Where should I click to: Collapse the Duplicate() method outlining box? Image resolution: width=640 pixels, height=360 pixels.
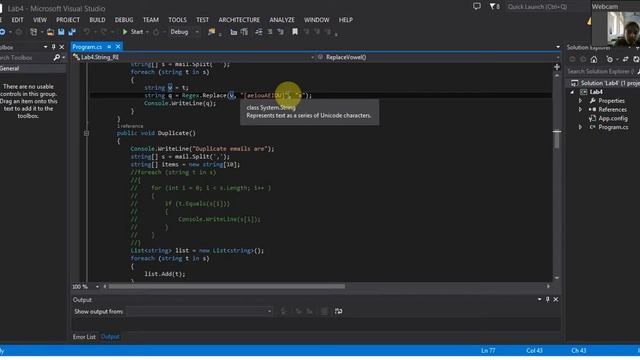(86, 133)
